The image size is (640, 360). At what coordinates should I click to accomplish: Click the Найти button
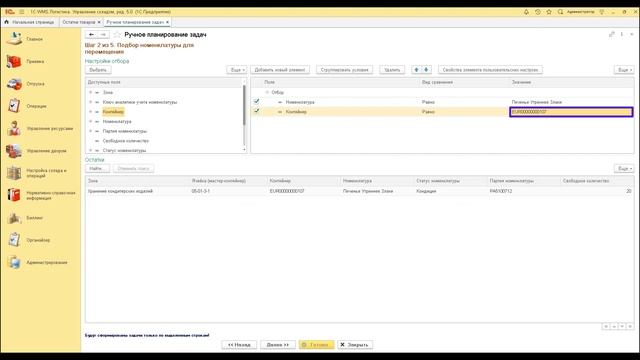coord(98,168)
